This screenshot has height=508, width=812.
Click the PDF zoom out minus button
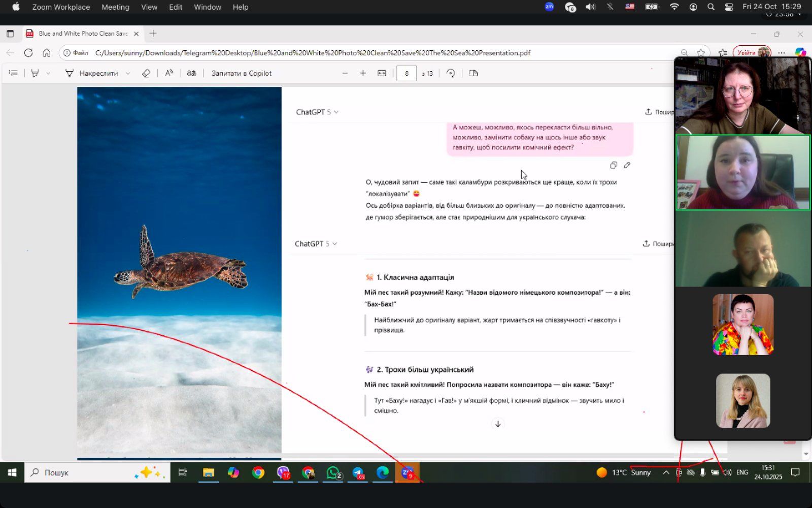click(x=345, y=73)
